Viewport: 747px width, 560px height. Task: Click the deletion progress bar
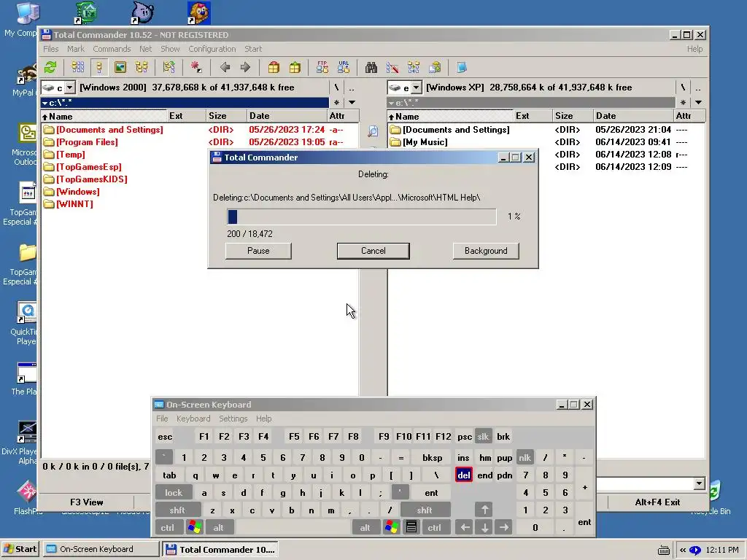[362, 217]
